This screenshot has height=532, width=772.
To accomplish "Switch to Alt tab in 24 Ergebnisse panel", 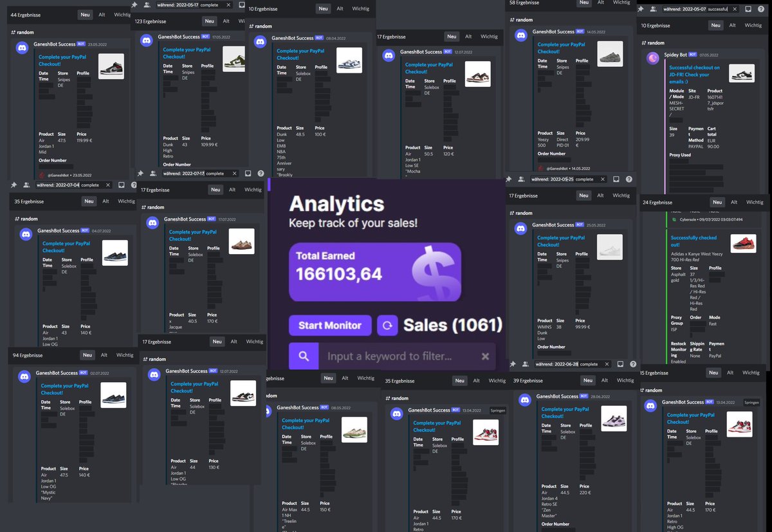I will 733,202.
